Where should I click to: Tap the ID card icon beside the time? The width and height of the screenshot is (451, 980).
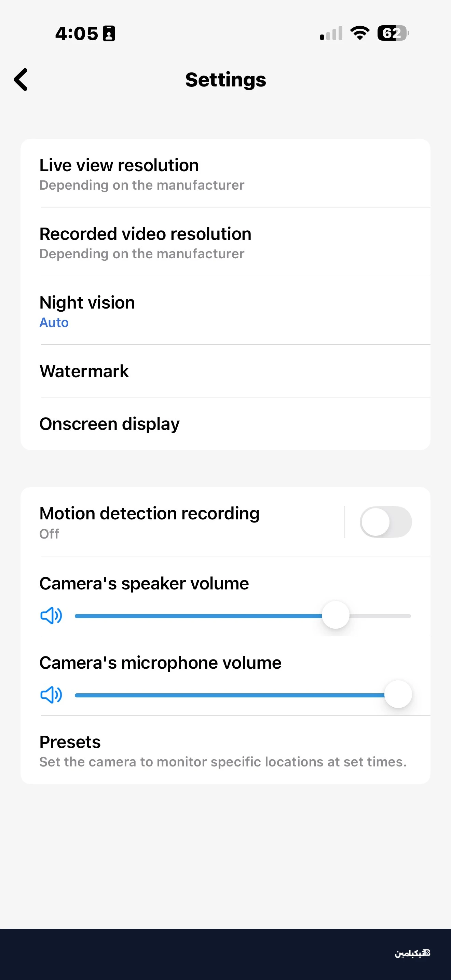[x=109, y=33]
